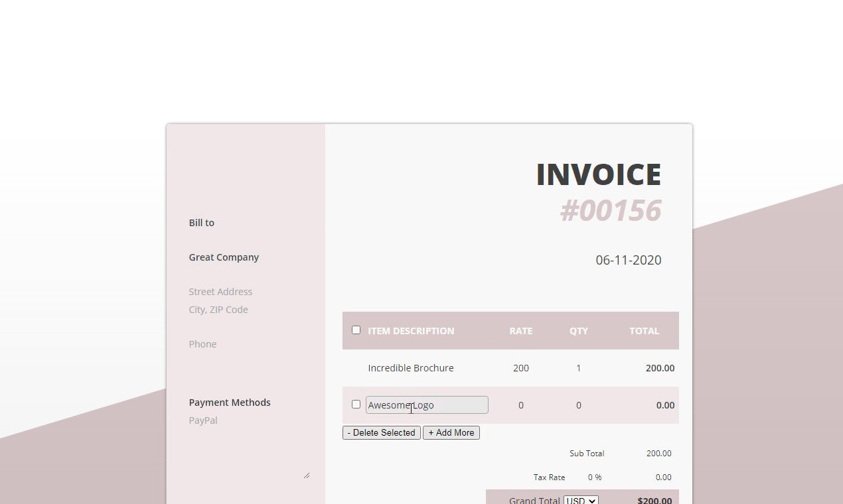Expand the currency chooser next to Grand Total

(x=579, y=500)
